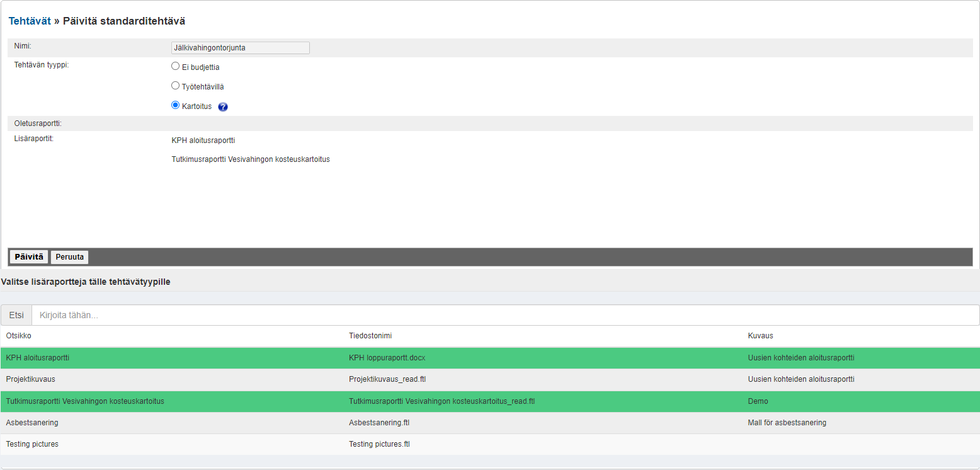Choose the Kartoitus radio button
This screenshot has width=980, height=470.
(x=176, y=105)
